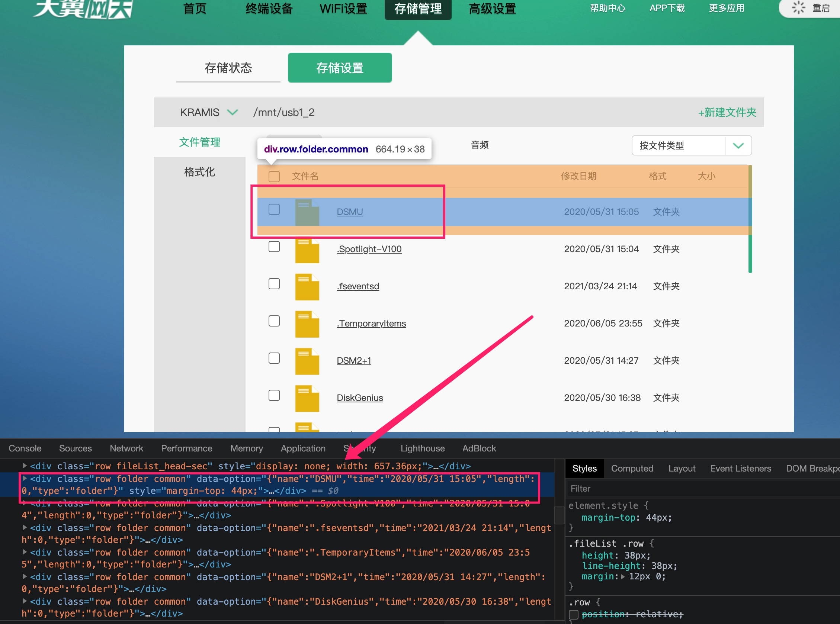The width and height of the screenshot is (840, 624).
Task: Open the WiFi设置 navigation item
Action: [343, 8]
